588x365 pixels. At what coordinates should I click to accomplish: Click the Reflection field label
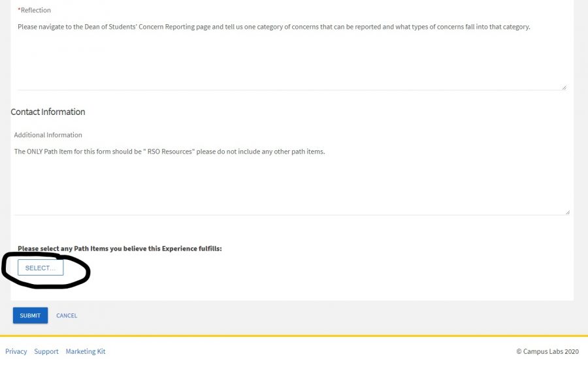click(x=36, y=10)
